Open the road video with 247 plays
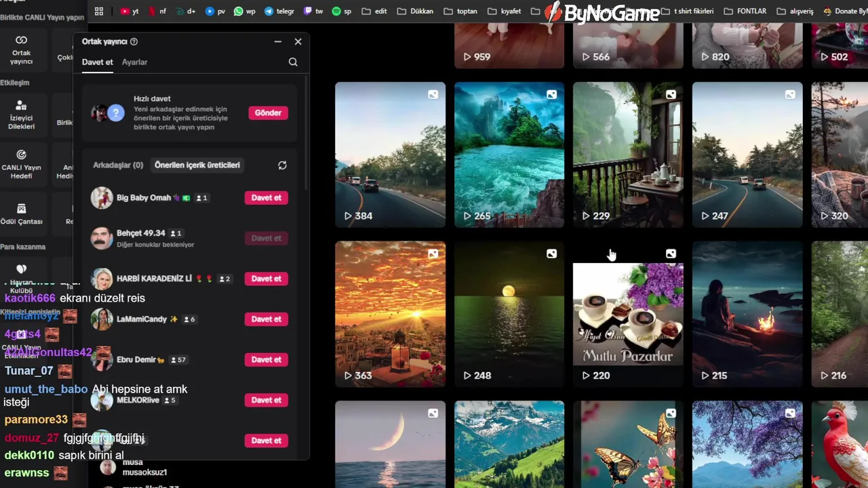This screenshot has height=488, width=868. pyautogui.click(x=747, y=155)
